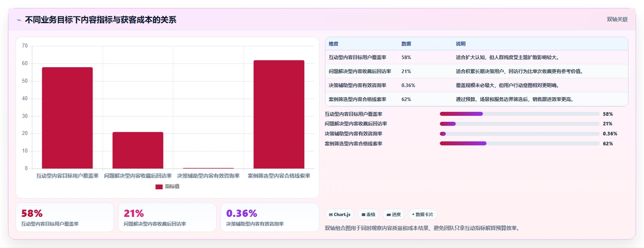This screenshot has height=248, width=644.
Task: Click the 表格 tag chip
Action: [368, 214]
